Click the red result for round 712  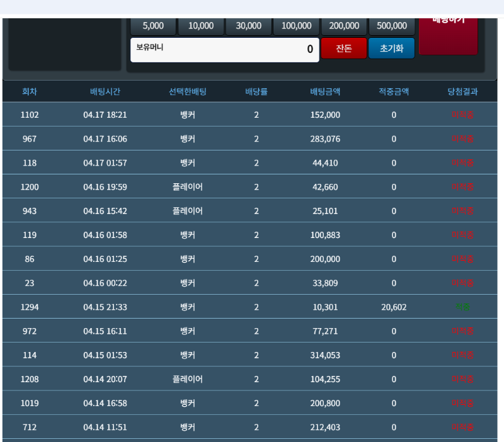(x=462, y=428)
